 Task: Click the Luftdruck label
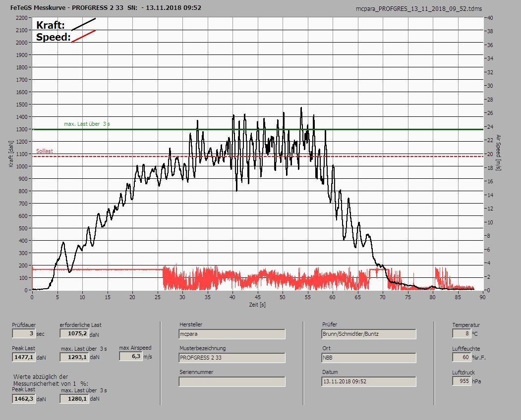click(x=463, y=372)
